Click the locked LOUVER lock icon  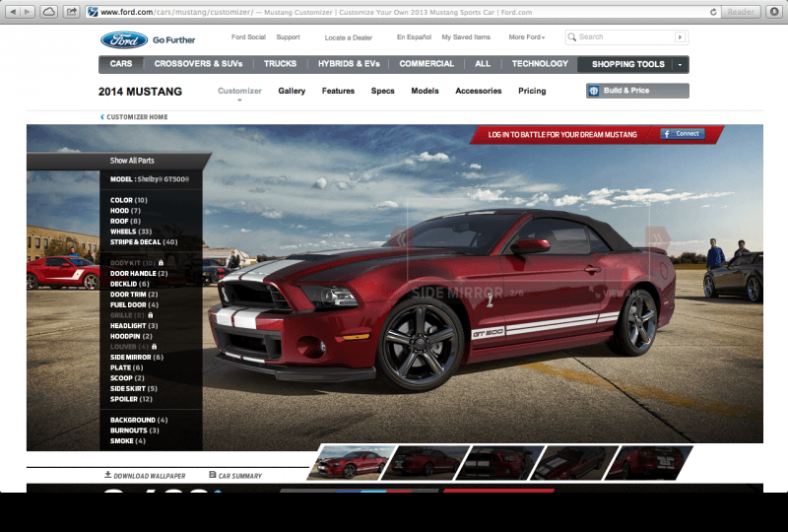(x=155, y=347)
